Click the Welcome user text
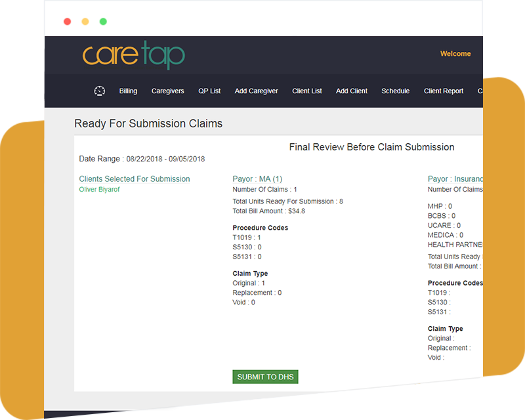525x420 pixels. pos(455,54)
